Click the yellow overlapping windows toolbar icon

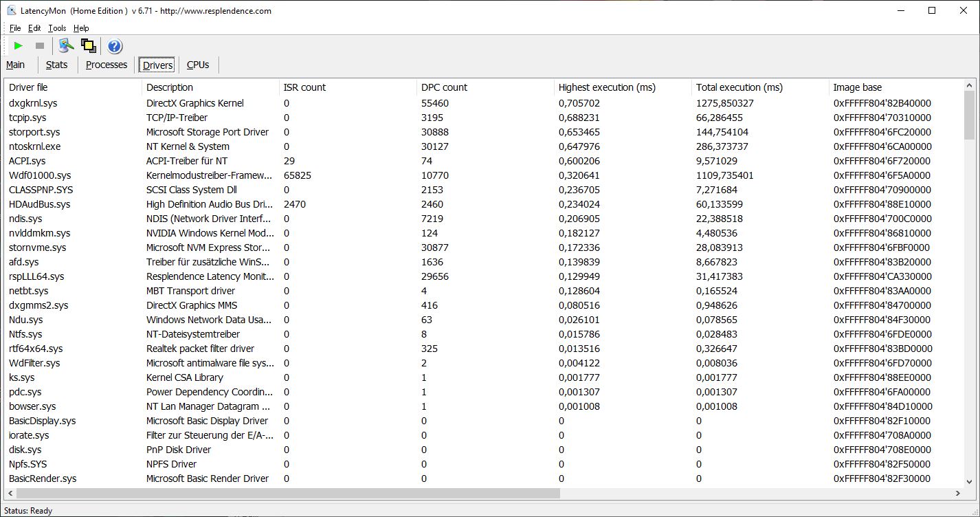click(88, 46)
